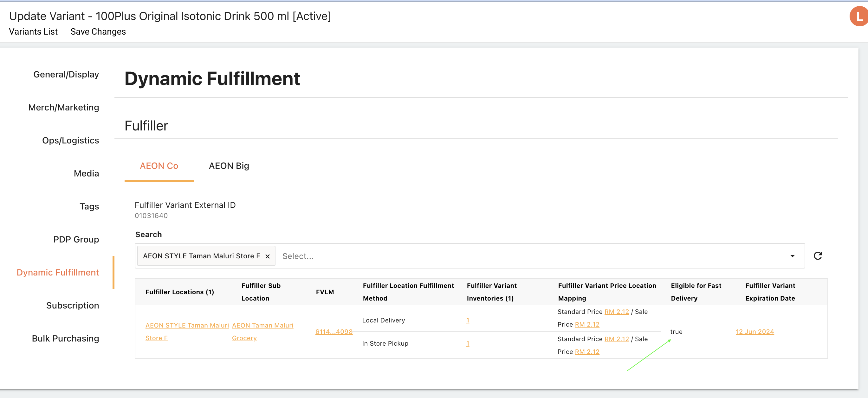Image resolution: width=868 pixels, height=398 pixels.
Task: Click Local Delivery Standard Price RM 2.12
Action: (617, 312)
